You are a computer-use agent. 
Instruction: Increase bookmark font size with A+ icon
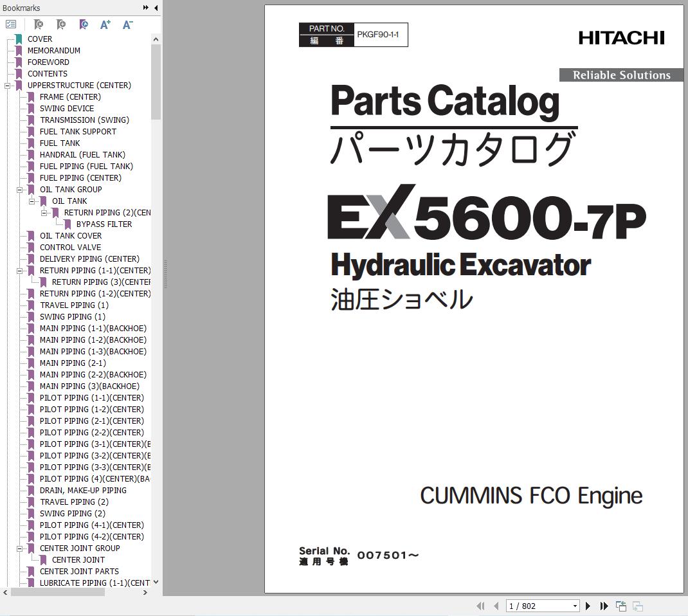tap(105, 24)
